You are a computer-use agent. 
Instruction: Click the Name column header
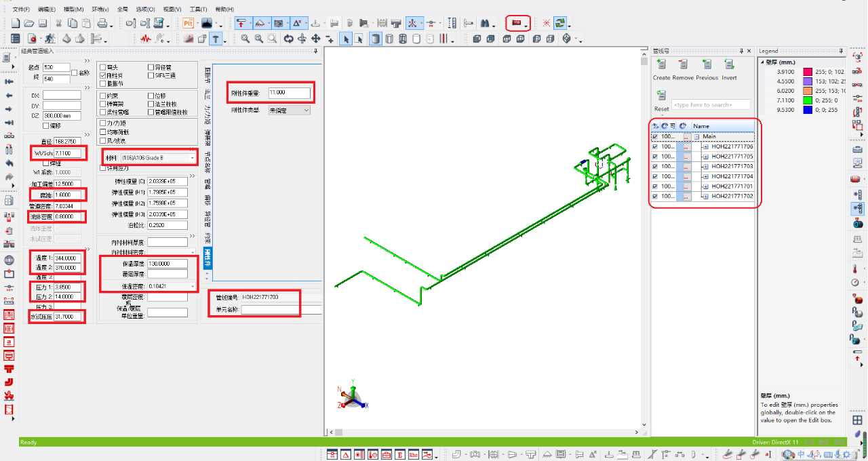point(722,126)
